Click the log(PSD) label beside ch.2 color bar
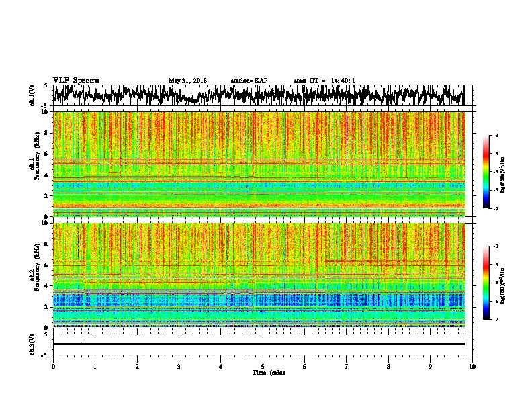532x411 pixels. (503, 285)
